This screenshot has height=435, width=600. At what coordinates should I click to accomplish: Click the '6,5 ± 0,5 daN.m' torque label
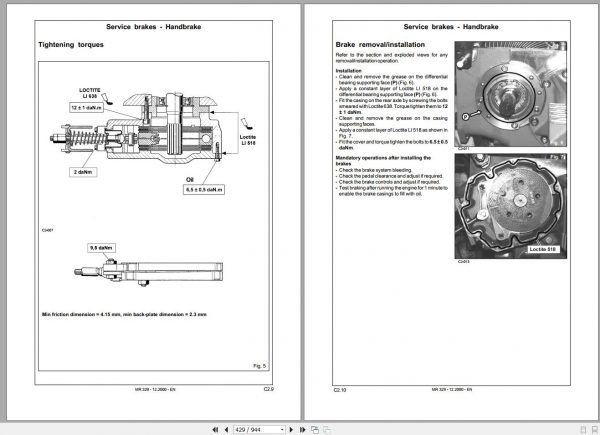(204, 190)
